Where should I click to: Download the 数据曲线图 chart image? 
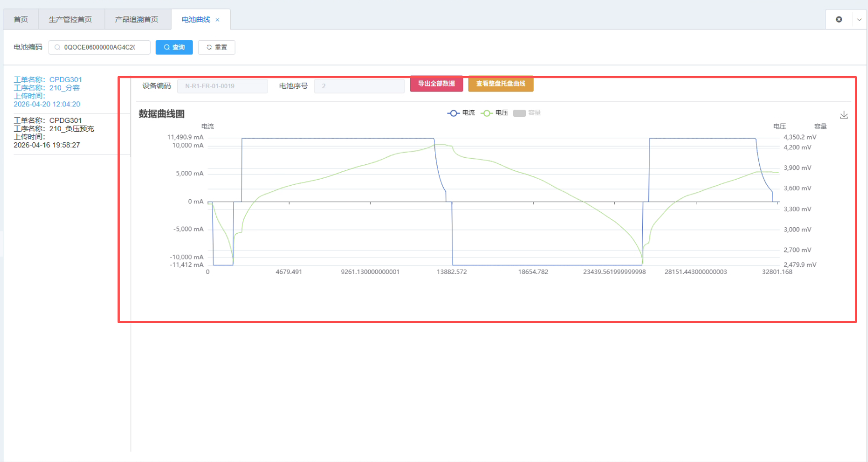pyautogui.click(x=844, y=115)
